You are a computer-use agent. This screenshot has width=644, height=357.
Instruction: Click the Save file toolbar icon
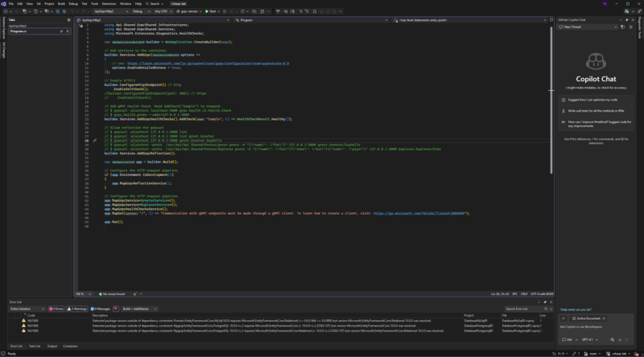(x=58, y=11)
